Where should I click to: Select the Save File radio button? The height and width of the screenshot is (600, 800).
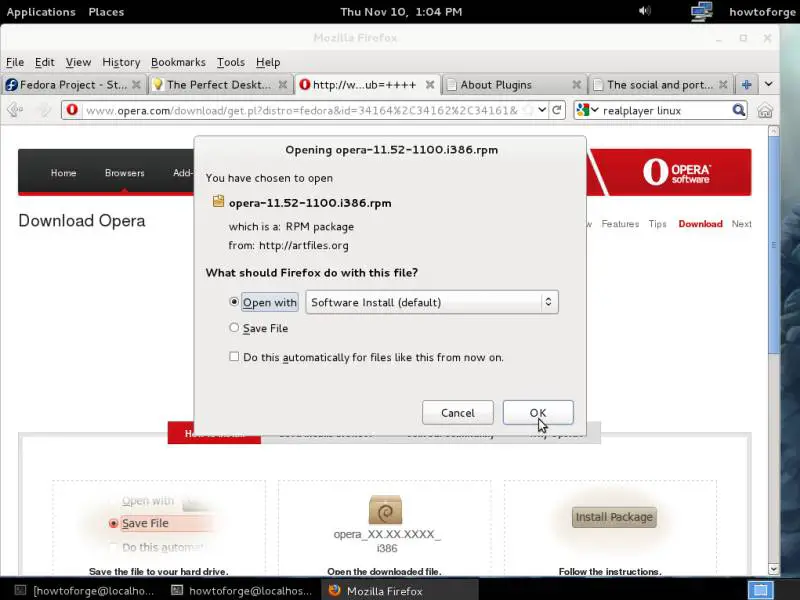234,328
